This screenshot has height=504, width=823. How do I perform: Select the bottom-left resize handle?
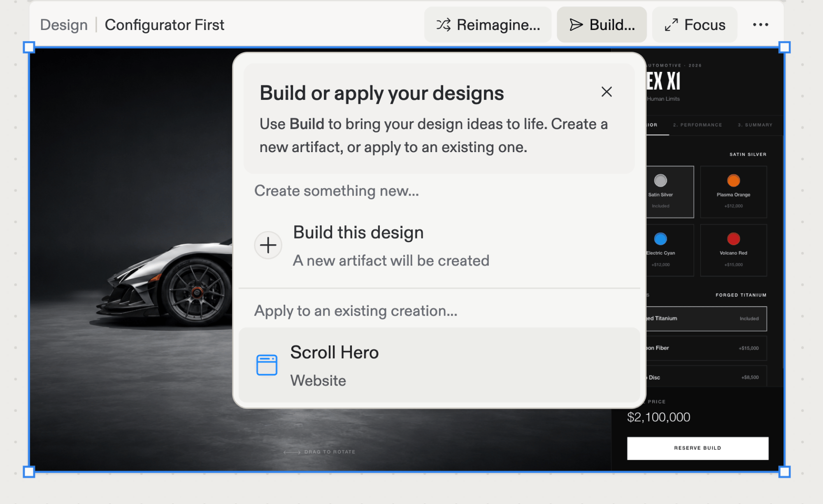(x=29, y=472)
